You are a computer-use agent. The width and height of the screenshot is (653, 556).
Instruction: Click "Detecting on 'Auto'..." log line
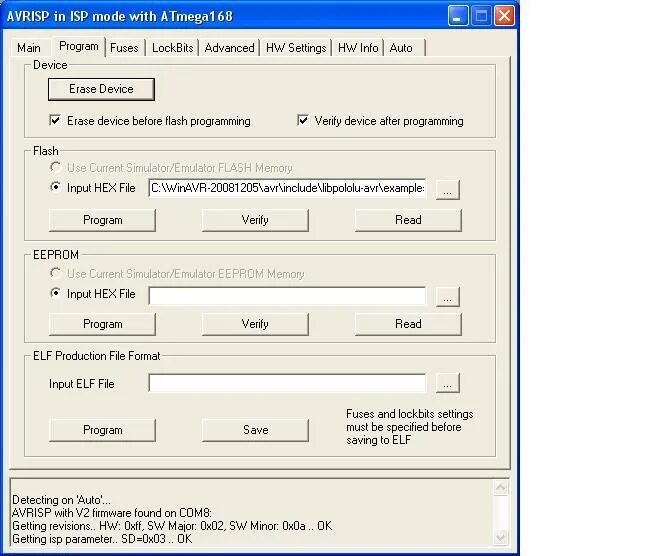coord(61,500)
